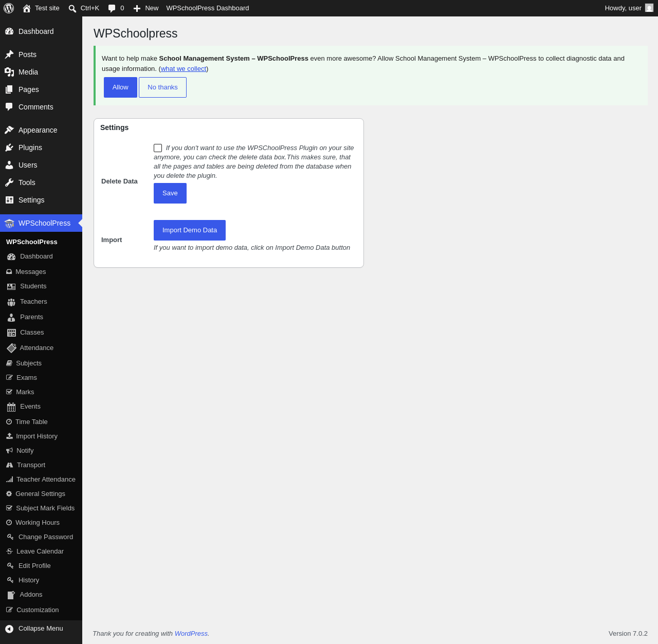The width and height of the screenshot is (658, 644).
Task: Open the Notify submenu item
Action: point(41,450)
